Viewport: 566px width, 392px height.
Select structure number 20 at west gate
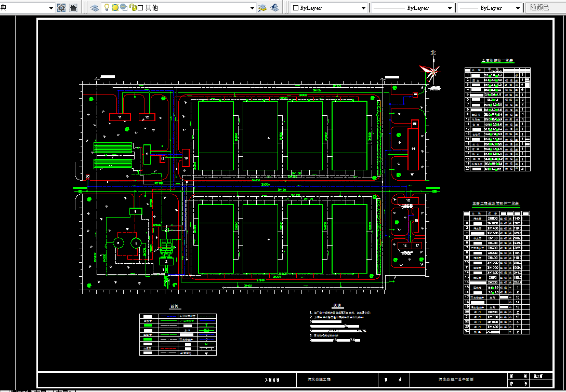[87, 177]
